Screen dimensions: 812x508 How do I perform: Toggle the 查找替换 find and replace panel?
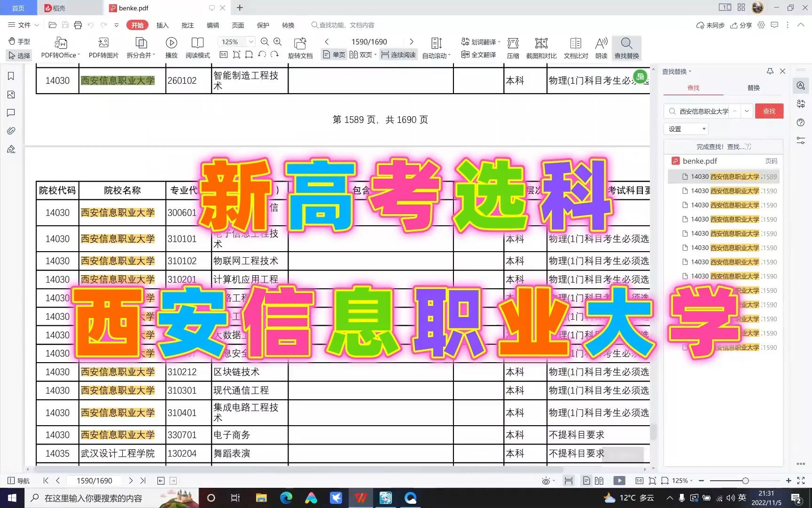pos(627,48)
